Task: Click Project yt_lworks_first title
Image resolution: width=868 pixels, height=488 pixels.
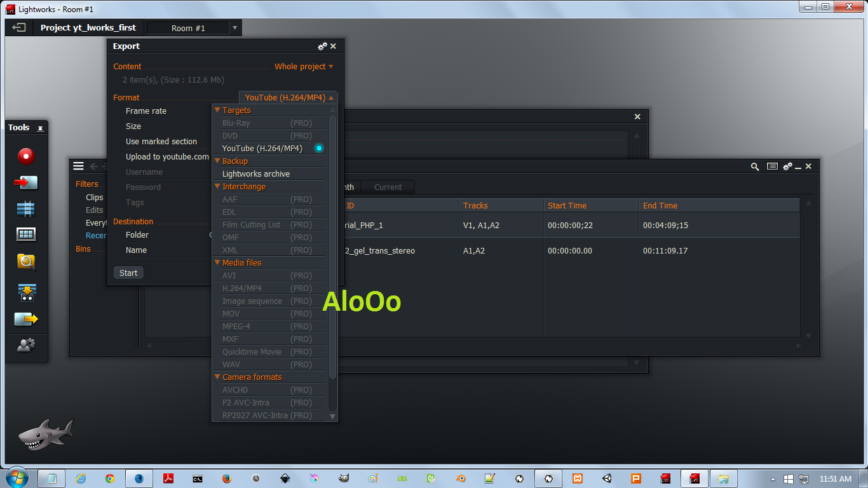Action: (x=88, y=27)
